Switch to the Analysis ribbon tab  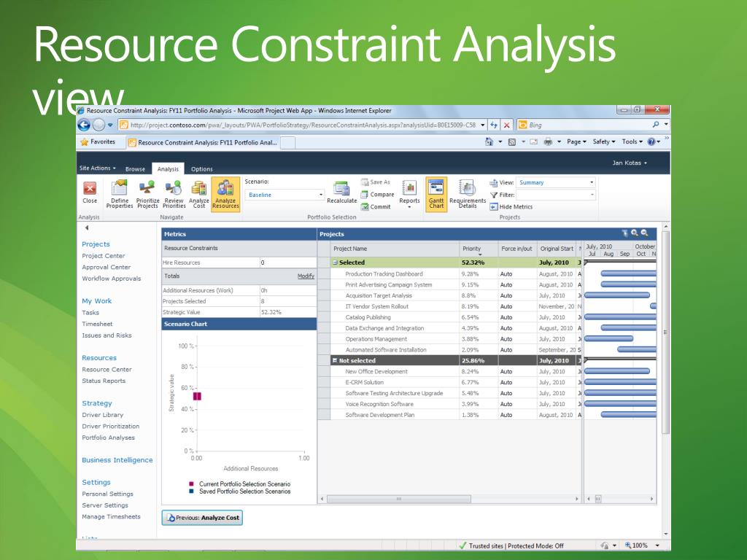click(x=168, y=169)
